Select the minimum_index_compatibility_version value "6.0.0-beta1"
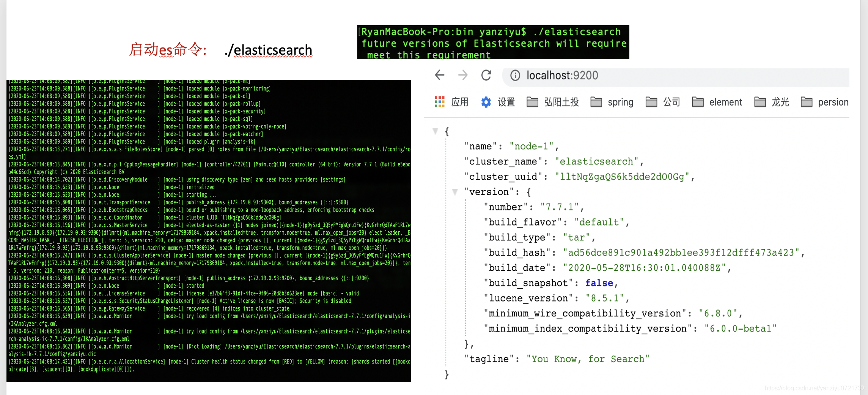 pos(741,329)
